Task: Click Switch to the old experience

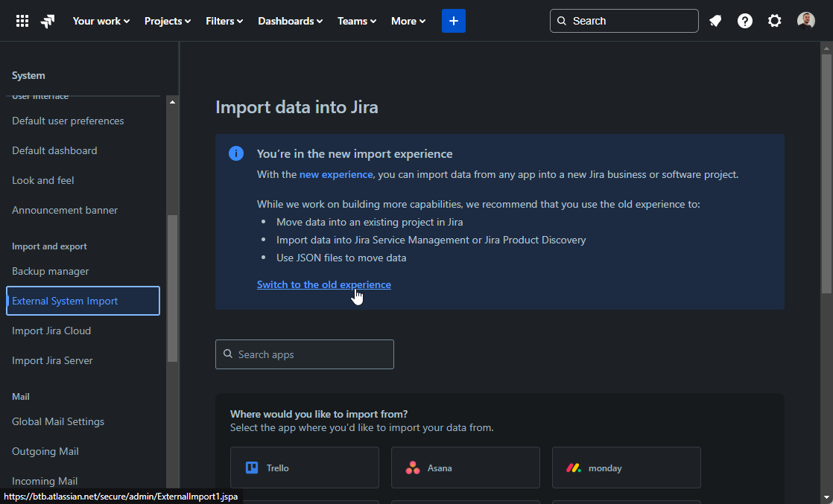Action: [323, 284]
